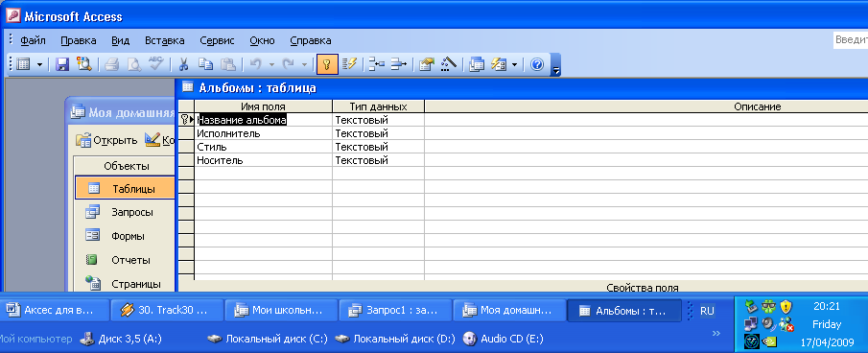Click the Print Preview icon
Image resolution: width=868 pixels, height=353 pixels.
[x=134, y=64]
